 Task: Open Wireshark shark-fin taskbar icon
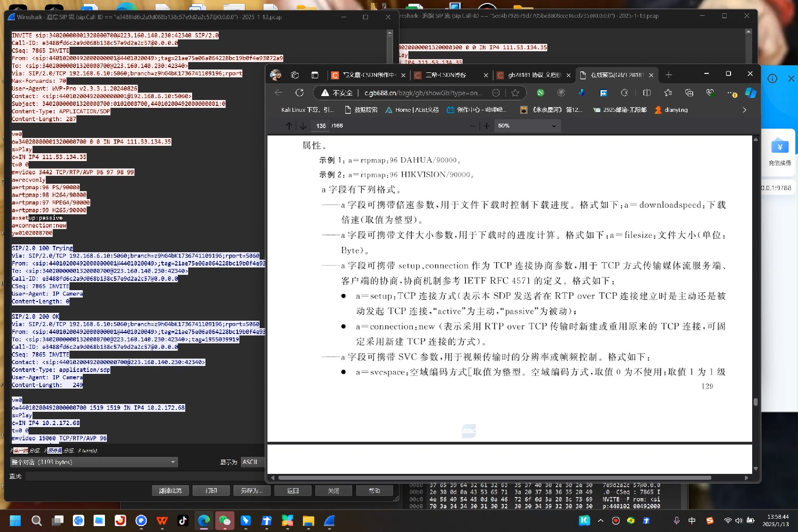point(330,521)
